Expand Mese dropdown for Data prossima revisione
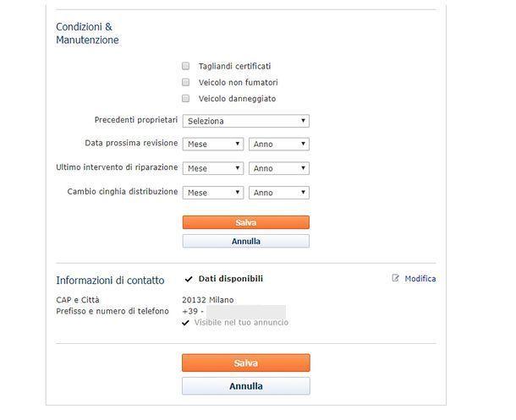Screen dimensions: 516x420 (x=213, y=145)
